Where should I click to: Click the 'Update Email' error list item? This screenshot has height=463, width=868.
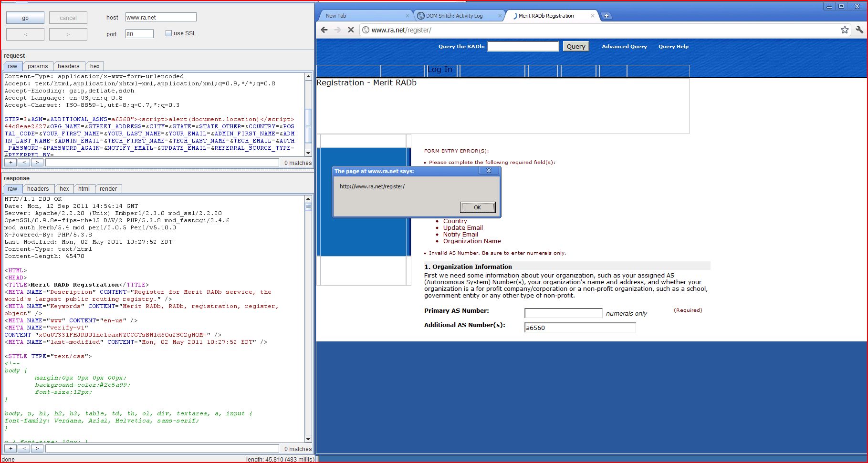pyautogui.click(x=463, y=227)
